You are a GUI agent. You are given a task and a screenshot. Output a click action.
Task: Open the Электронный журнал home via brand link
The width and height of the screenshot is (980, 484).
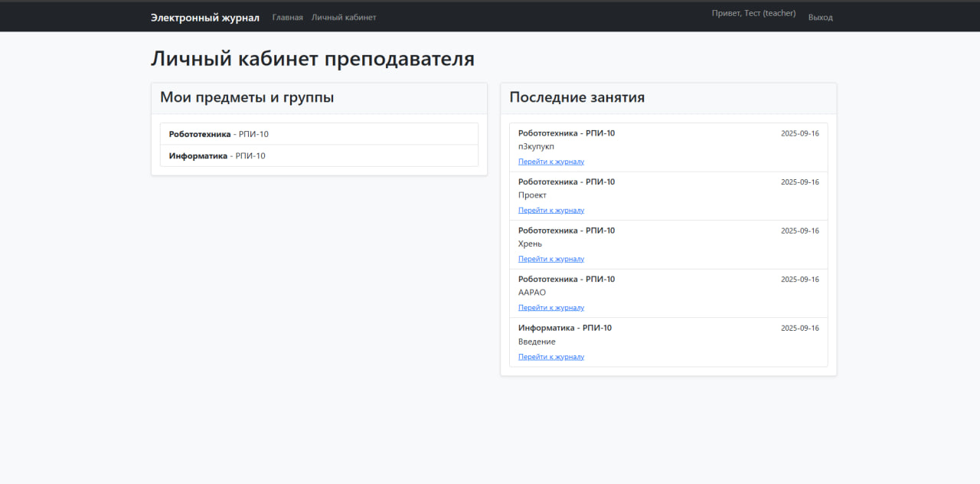pos(204,16)
